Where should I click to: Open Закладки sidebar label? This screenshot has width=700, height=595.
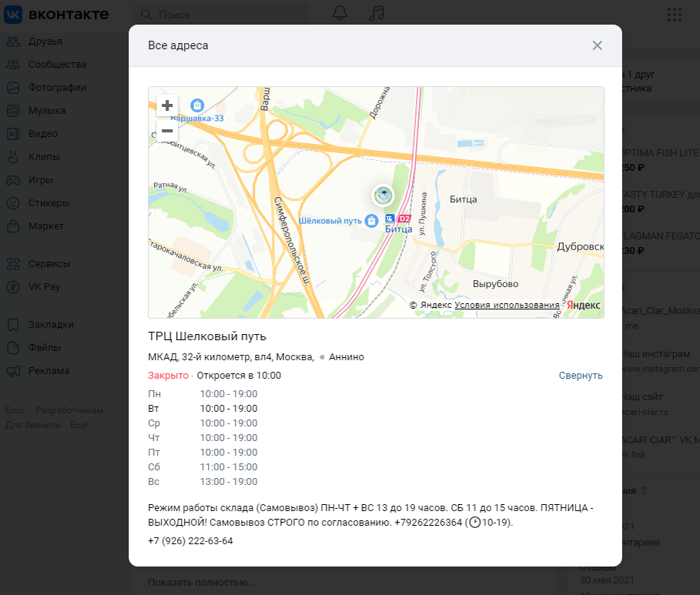[51, 325]
